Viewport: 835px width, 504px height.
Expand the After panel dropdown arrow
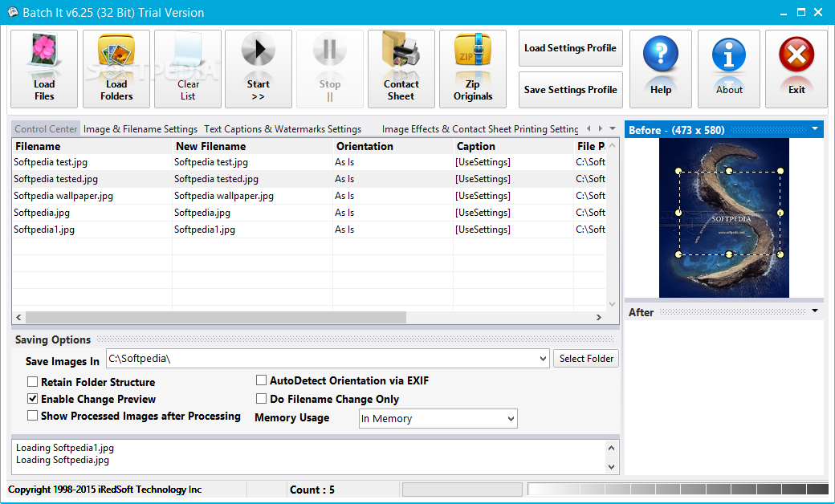[815, 311]
